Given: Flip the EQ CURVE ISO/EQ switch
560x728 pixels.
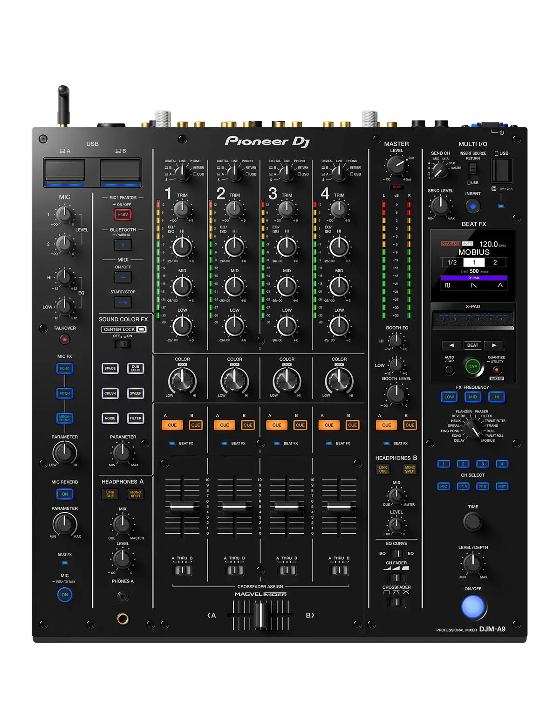Looking at the screenshot, I should (x=396, y=554).
